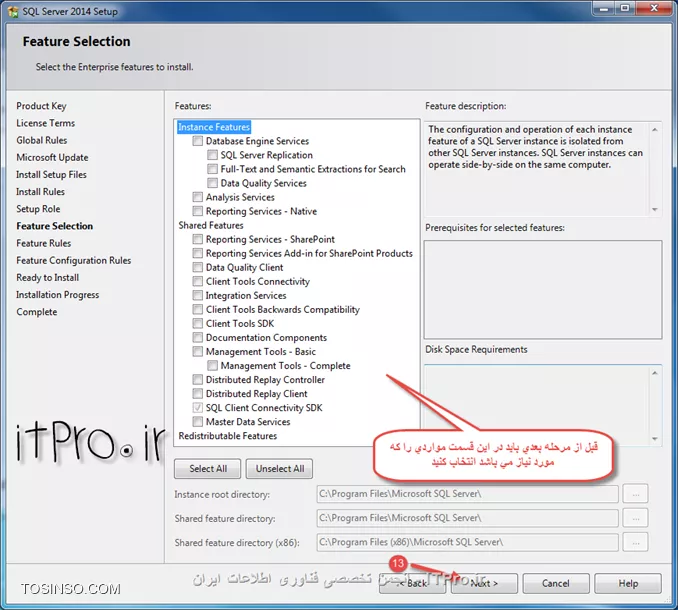Go to the Next setup step
This screenshot has height=610, width=678.
[484, 584]
